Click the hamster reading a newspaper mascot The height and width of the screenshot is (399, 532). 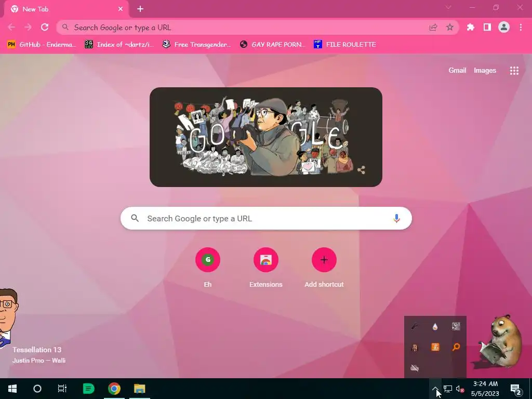[500, 341]
